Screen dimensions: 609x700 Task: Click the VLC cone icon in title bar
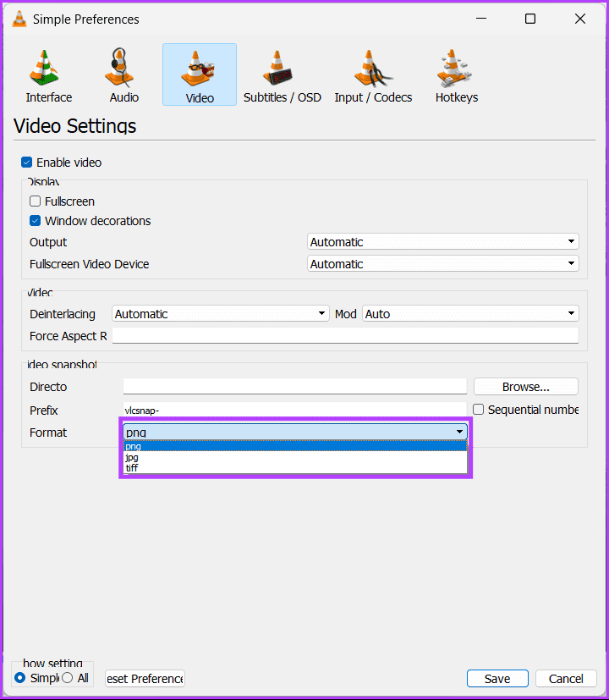[x=19, y=19]
